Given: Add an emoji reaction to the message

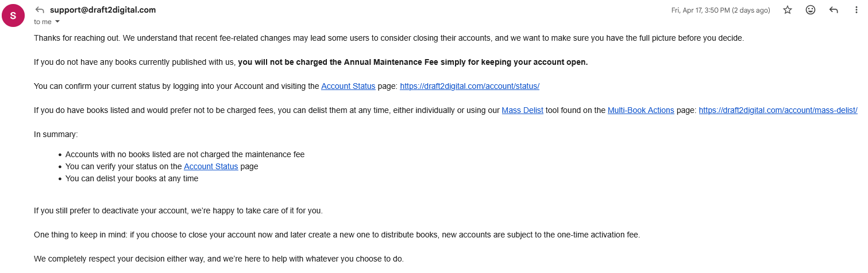Looking at the screenshot, I should pyautogui.click(x=811, y=10).
